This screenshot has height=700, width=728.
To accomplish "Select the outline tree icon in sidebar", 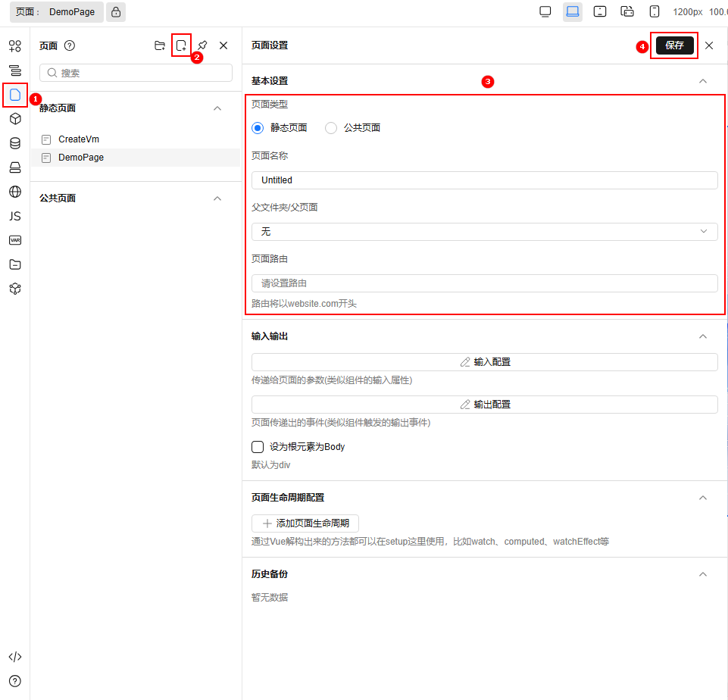I will click(x=14, y=70).
